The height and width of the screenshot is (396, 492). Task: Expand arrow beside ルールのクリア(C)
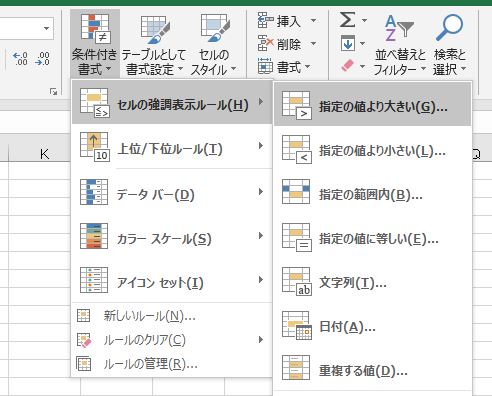[261, 339]
